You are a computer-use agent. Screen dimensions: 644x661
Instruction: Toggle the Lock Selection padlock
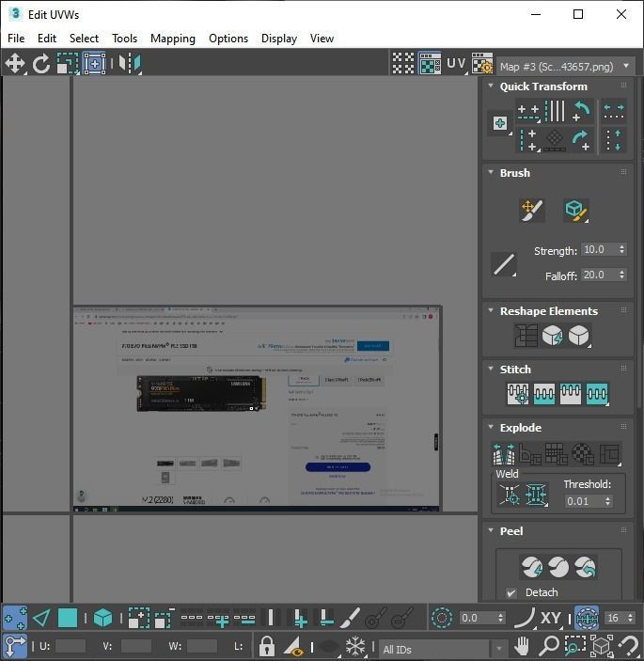[266, 645]
